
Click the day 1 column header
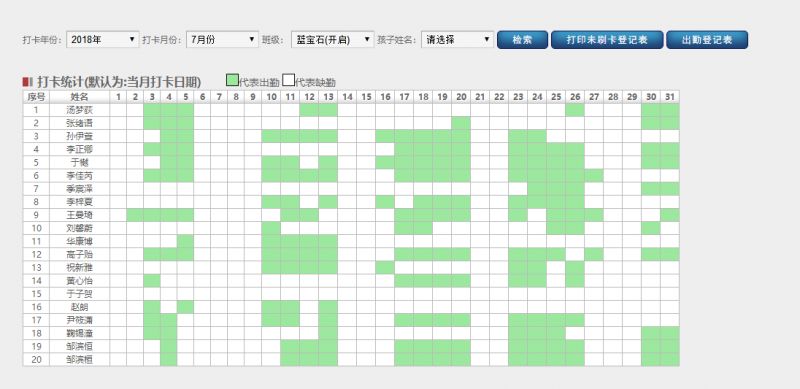tap(118, 96)
